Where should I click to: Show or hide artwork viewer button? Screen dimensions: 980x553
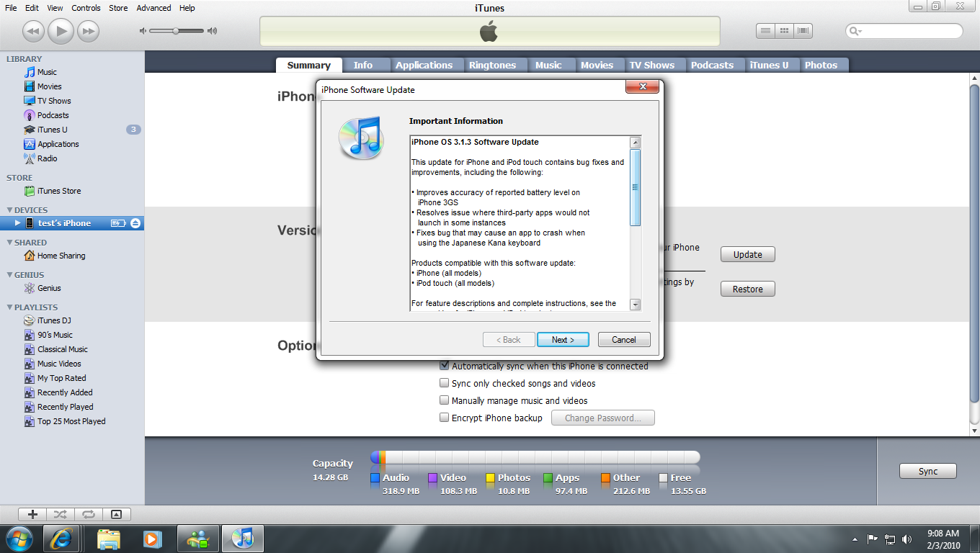pos(117,514)
